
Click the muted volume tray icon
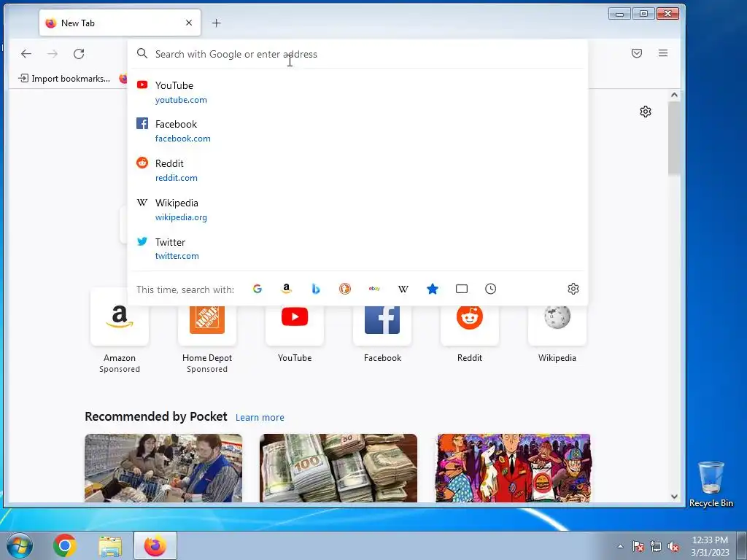[673, 546]
